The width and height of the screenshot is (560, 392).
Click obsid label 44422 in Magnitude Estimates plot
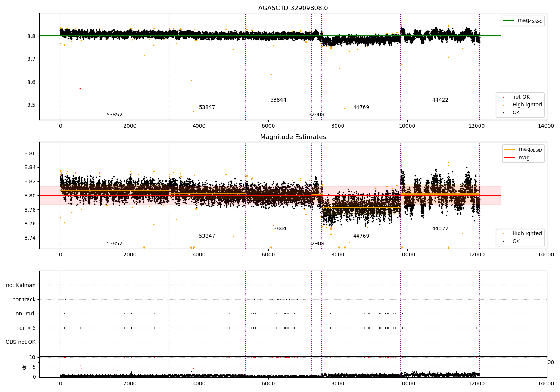[440, 229]
